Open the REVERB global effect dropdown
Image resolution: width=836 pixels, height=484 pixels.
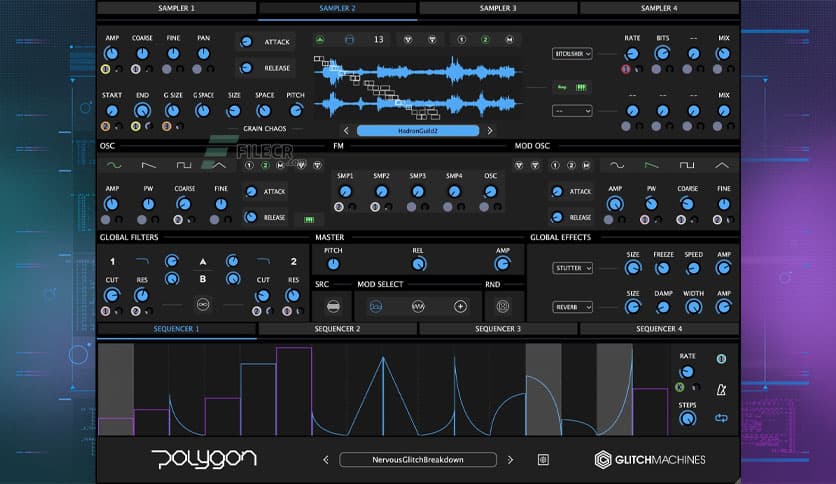click(572, 307)
